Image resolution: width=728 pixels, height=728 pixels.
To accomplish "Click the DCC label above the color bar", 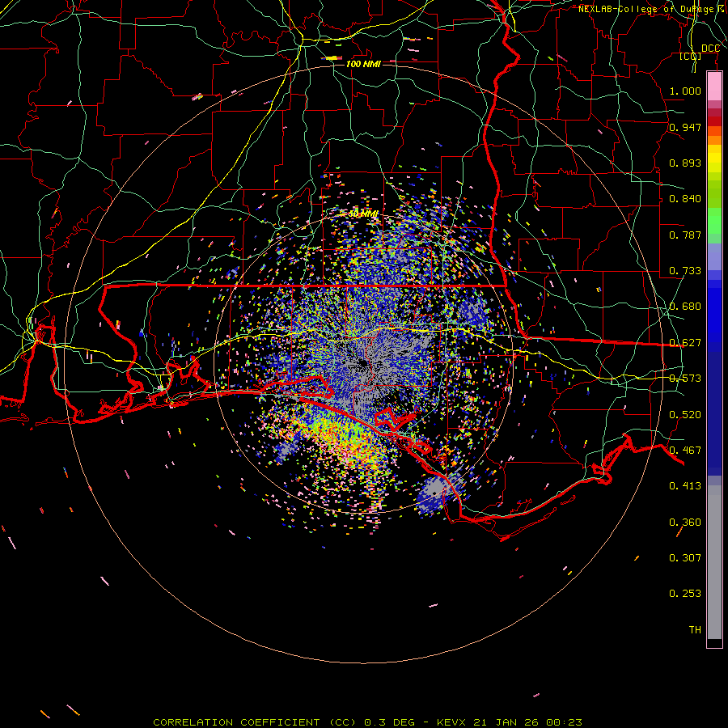I will click(x=710, y=49).
